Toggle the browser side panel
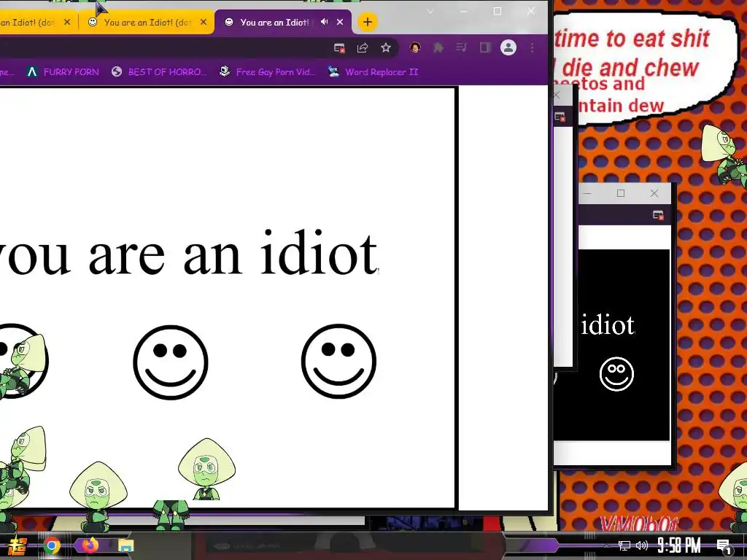747x560 pixels. tap(484, 47)
